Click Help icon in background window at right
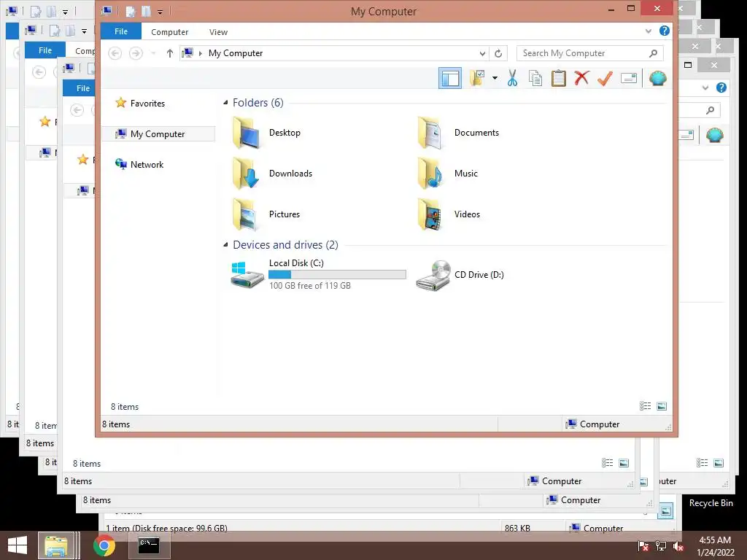 (721, 87)
